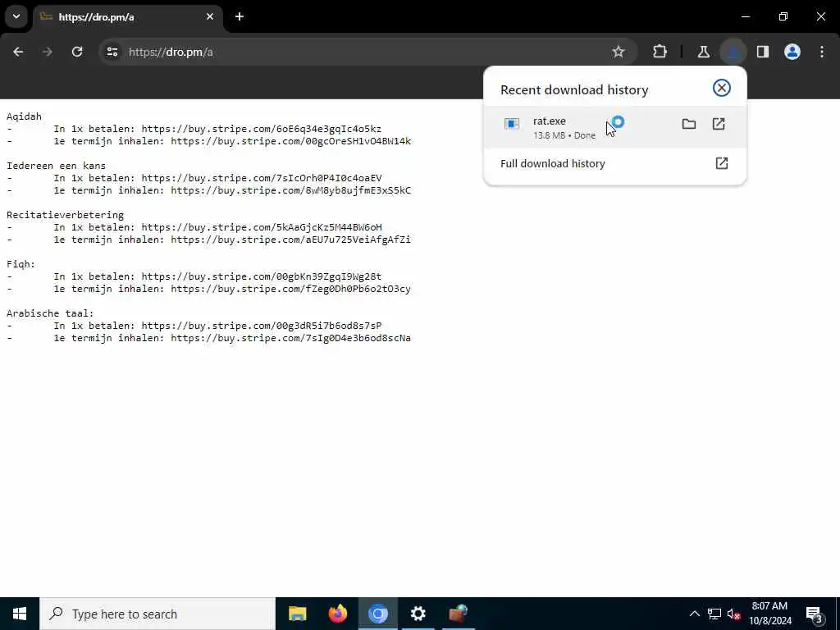Click 'Arabische taal:' heading text
Viewport: 840px width, 630px height.
click(x=50, y=313)
